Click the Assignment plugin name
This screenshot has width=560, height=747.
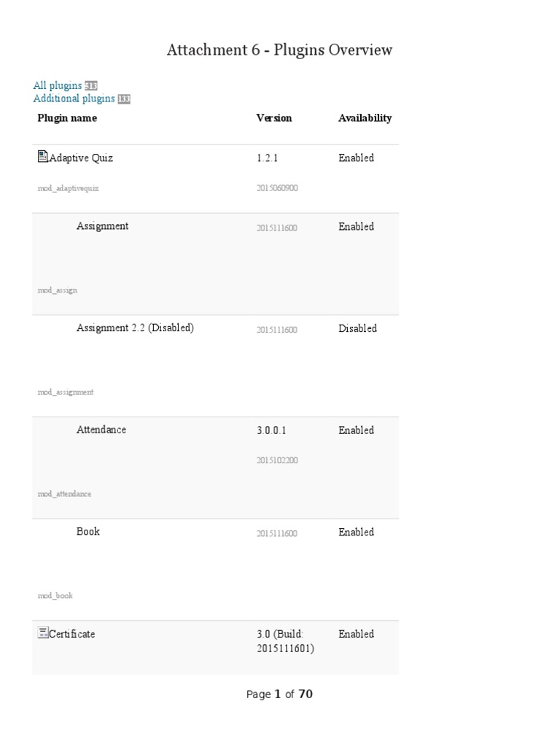pos(102,226)
